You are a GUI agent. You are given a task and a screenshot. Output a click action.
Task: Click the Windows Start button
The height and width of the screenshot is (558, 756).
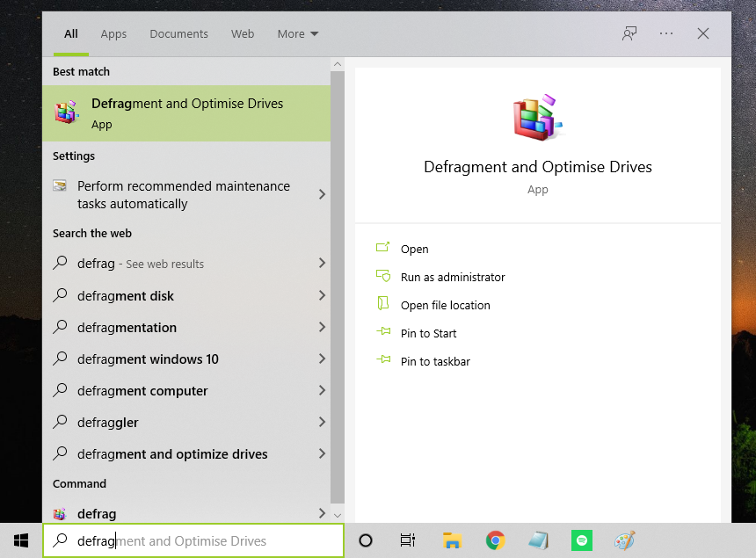tap(21, 540)
